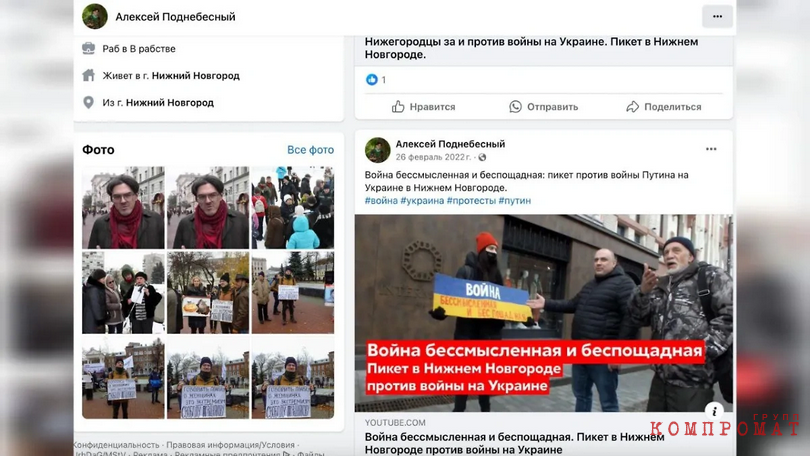Click the post author's avatar picture
Screen dimensions: 810x456
coord(378,150)
